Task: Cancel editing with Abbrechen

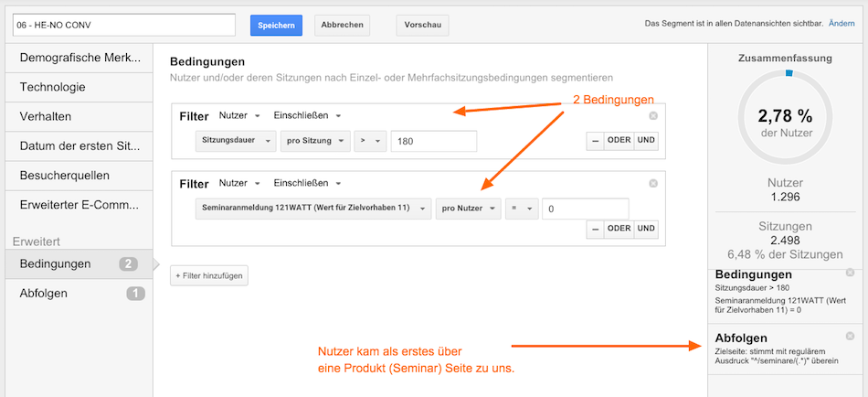Action: (x=342, y=26)
